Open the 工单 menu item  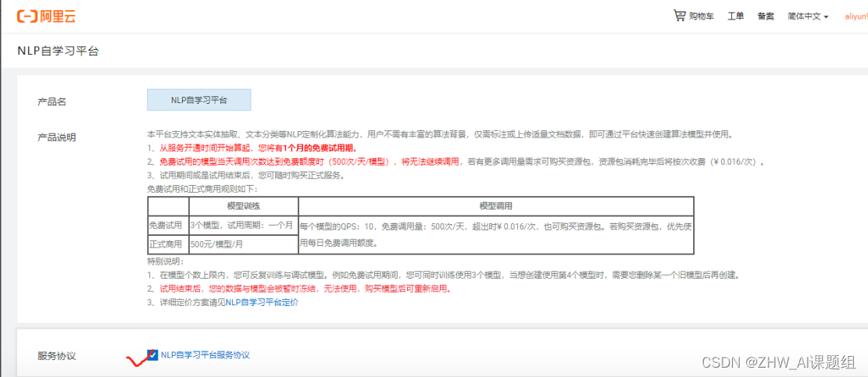[x=736, y=16]
